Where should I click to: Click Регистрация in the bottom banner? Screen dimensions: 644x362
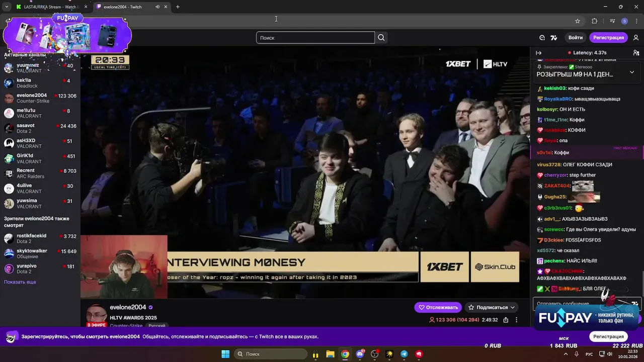coord(608,336)
